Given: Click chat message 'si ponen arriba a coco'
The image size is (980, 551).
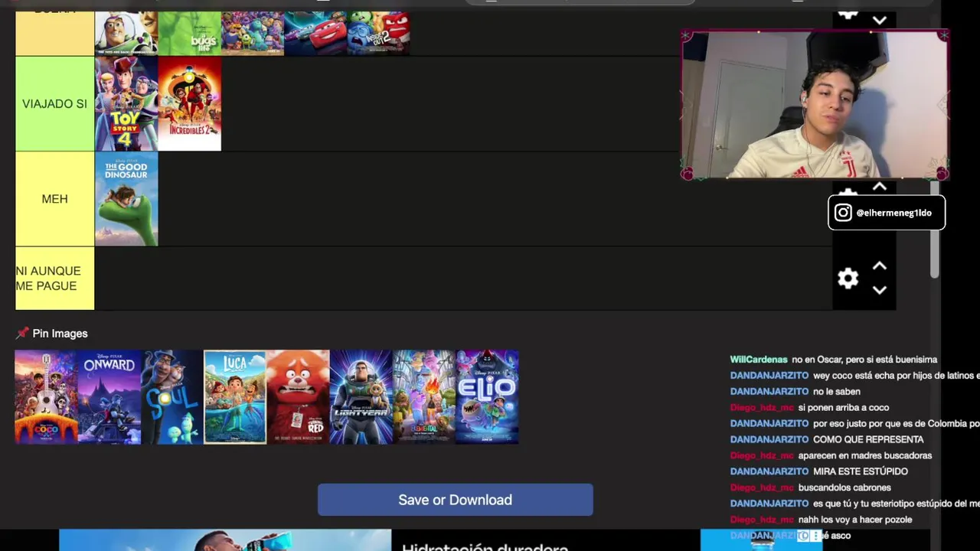Looking at the screenshot, I should [843, 408].
